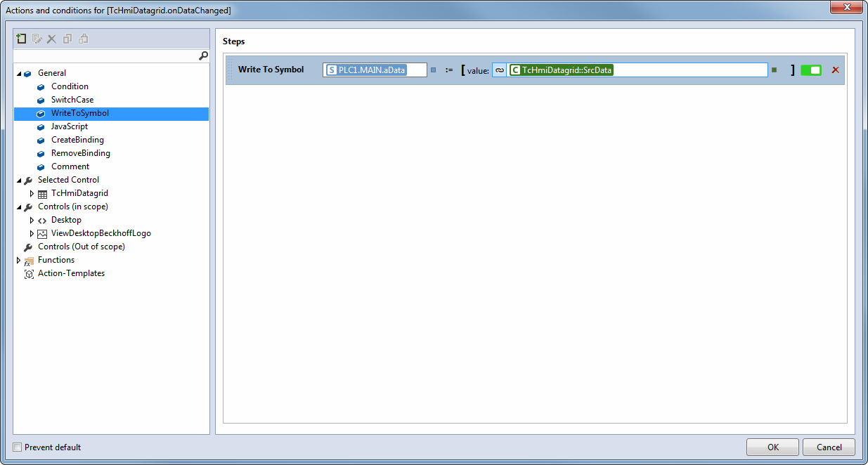Click the add new item toolbar icon
This screenshot has width=868, height=465.
(21, 39)
